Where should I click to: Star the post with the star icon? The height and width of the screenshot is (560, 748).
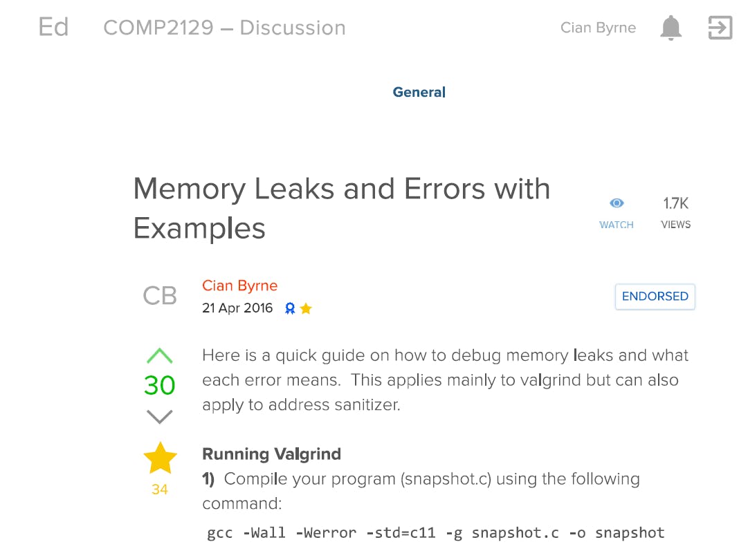160,456
